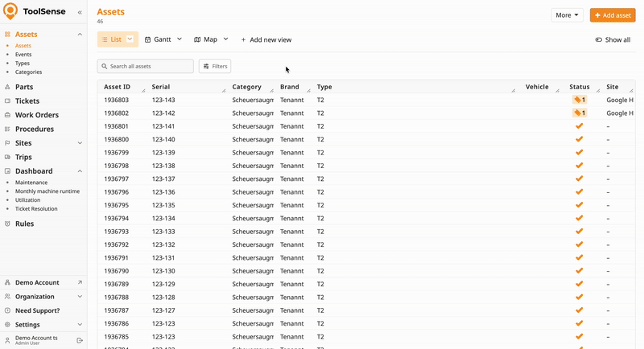
Task: Open Demo Account external arrow icon
Action: coord(80,282)
